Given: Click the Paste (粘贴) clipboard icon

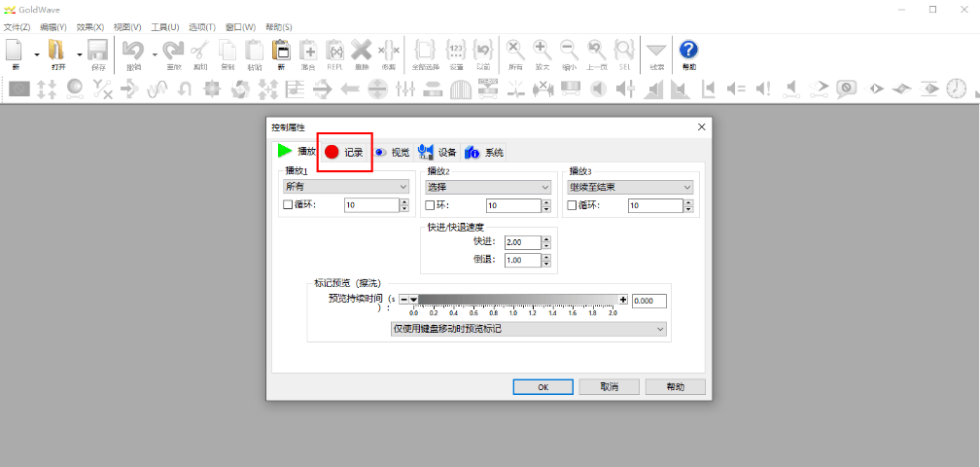Looking at the screenshot, I should click(x=255, y=50).
